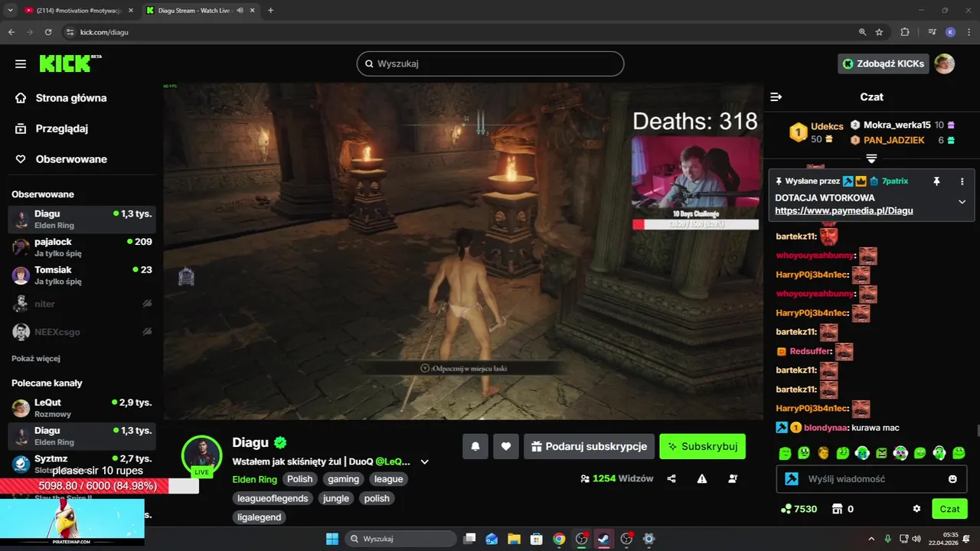
Task: Open the paymedia.pl/Diagu donation link
Action: click(x=844, y=210)
